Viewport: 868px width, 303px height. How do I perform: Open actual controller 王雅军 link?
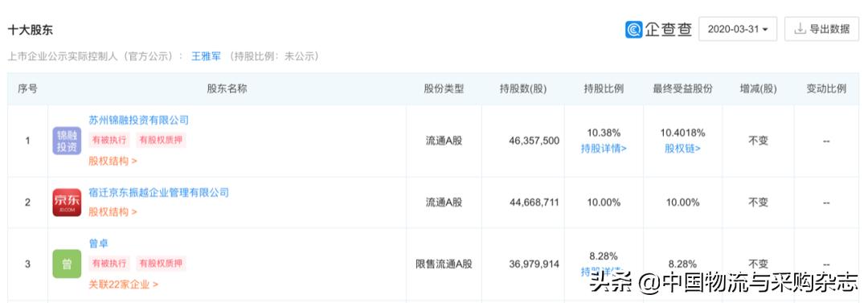click(206, 56)
